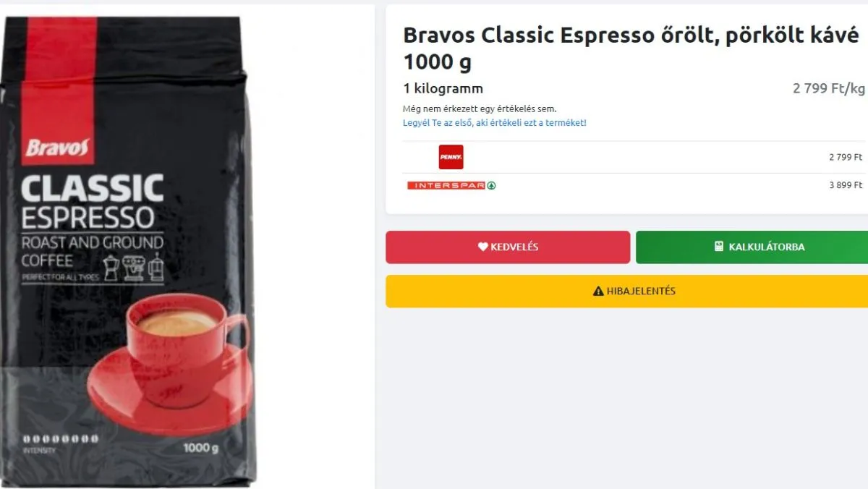Click the 1 kilogramm quantity label
The image size is (868, 489).
(x=443, y=89)
